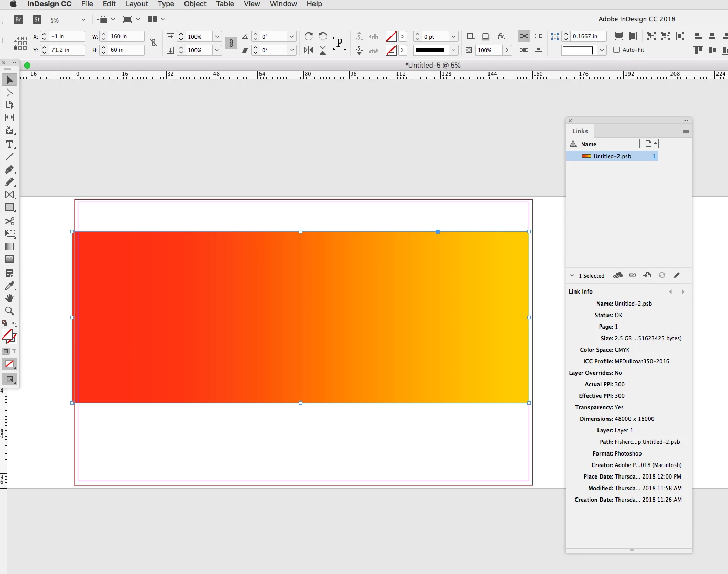Collapse the Link Info section chevron
Screen dimensions: 728x574
(572, 275)
